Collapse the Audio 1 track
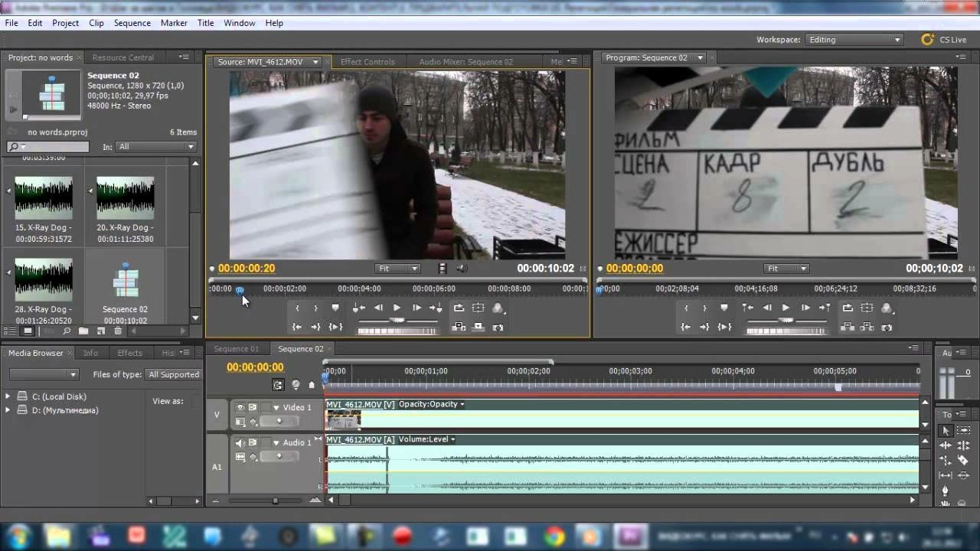This screenshot has height=551, width=980. point(276,443)
